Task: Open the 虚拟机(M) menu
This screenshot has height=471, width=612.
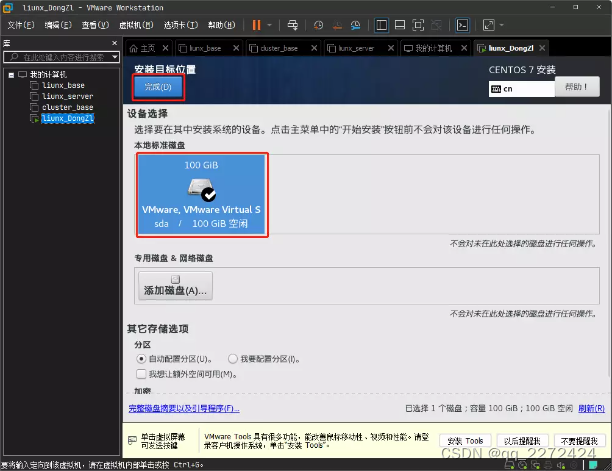Action: click(136, 25)
